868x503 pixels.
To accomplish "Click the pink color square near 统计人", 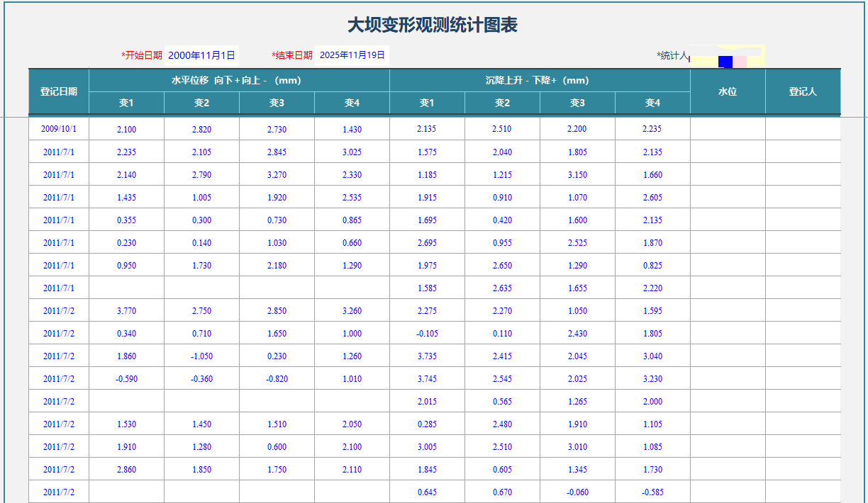I will click(x=740, y=62).
